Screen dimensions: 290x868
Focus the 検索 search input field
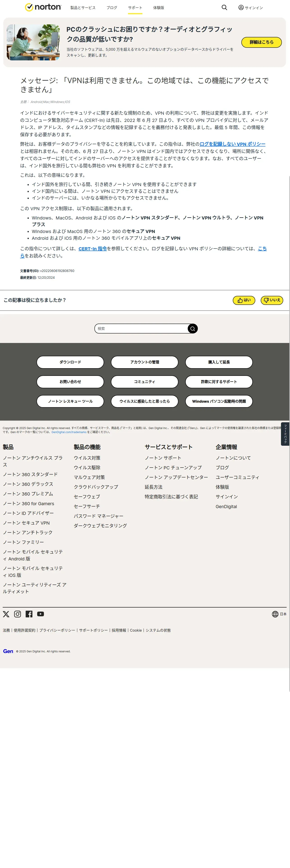point(142,329)
